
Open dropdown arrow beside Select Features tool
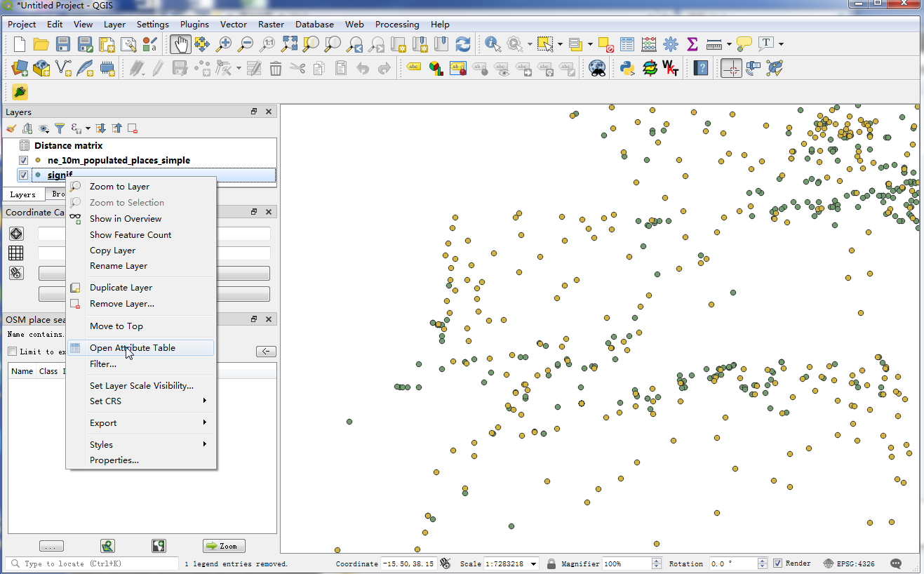(x=560, y=44)
